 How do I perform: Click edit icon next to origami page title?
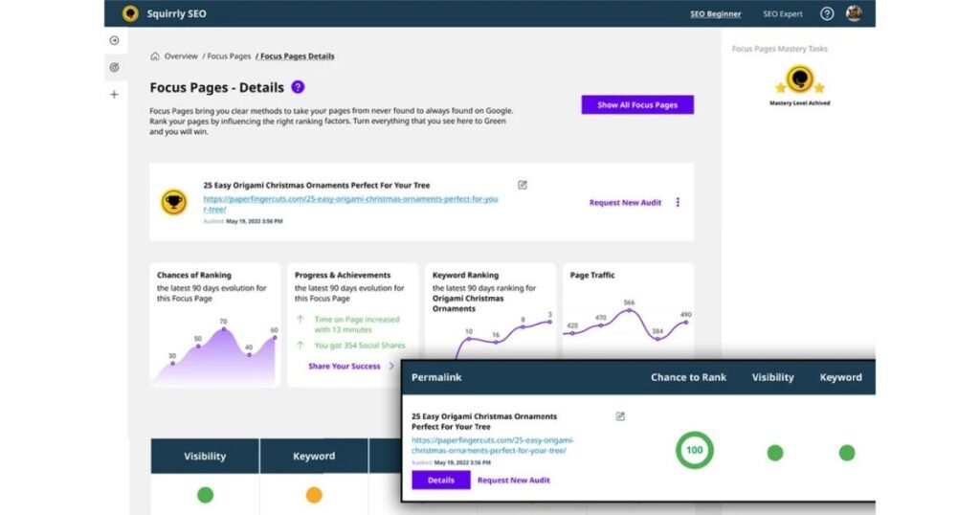coord(523,185)
